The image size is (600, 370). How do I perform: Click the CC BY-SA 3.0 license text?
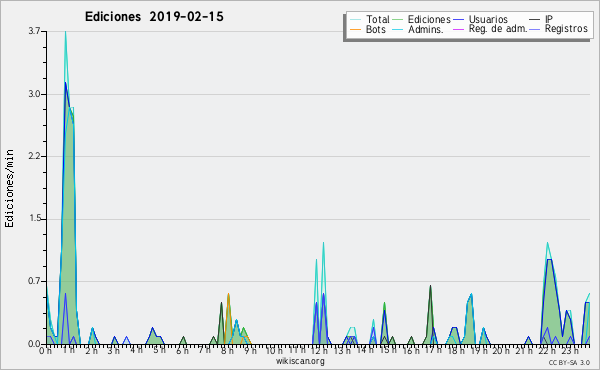point(569,363)
